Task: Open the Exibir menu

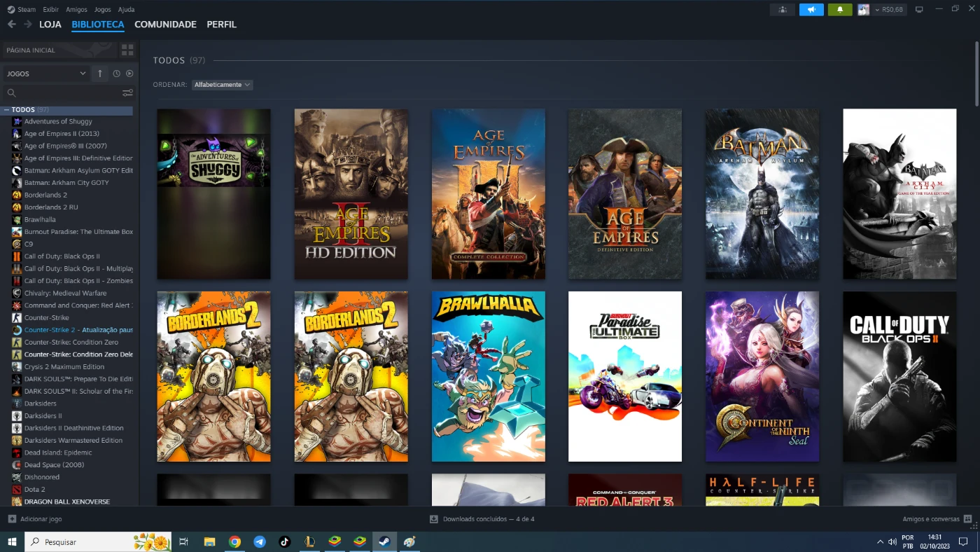Action: [50, 9]
